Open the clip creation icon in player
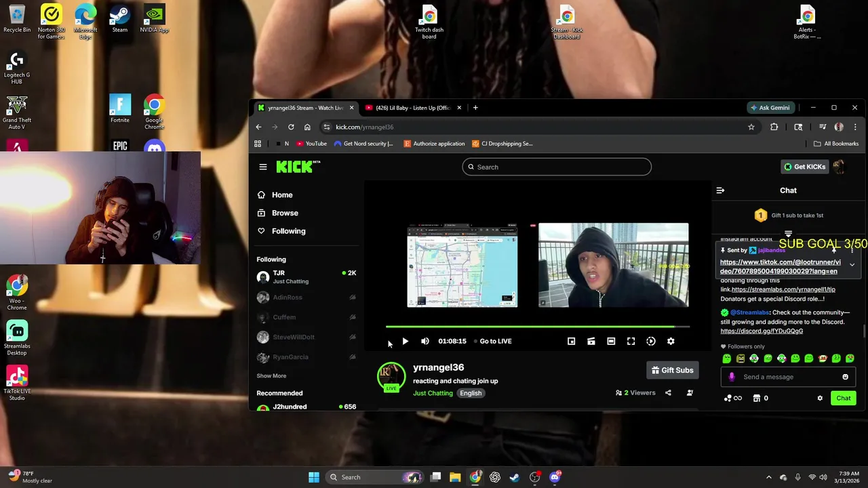Screen dimensions: 868x488 click(x=591, y=341)
